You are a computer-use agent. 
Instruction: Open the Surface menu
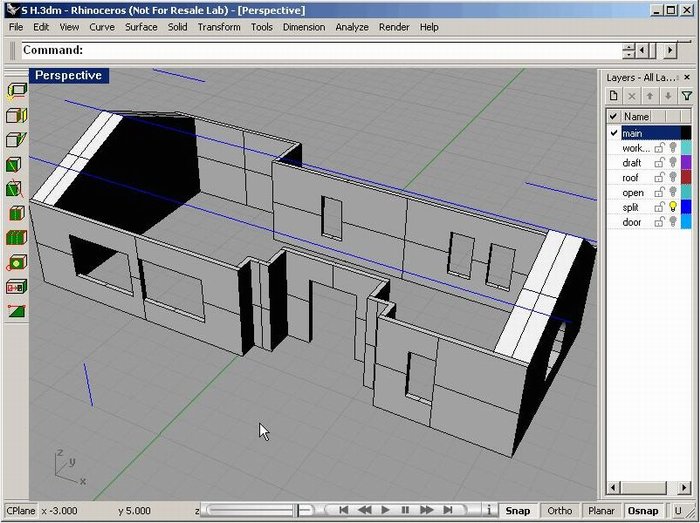[x=140, y=27]
